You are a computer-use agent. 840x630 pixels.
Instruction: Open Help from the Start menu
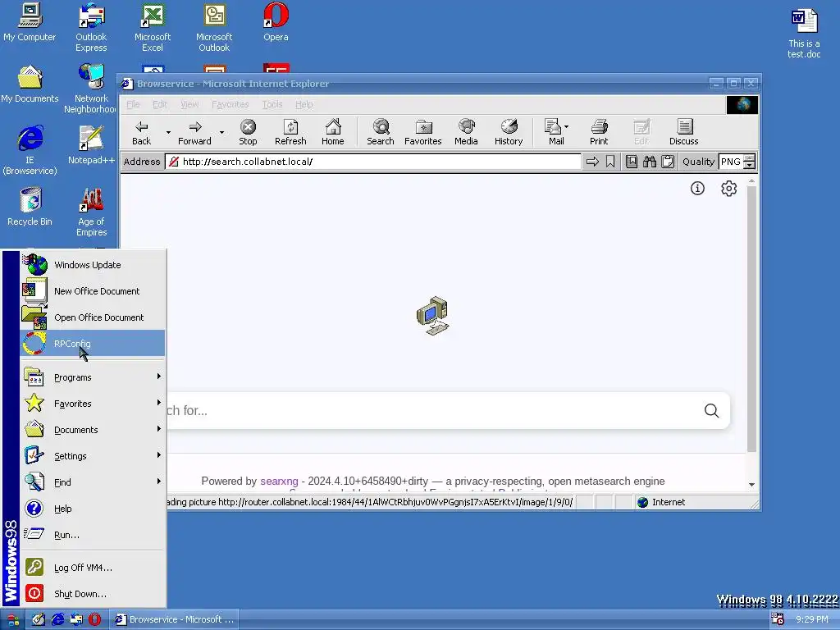click(92, 509)
